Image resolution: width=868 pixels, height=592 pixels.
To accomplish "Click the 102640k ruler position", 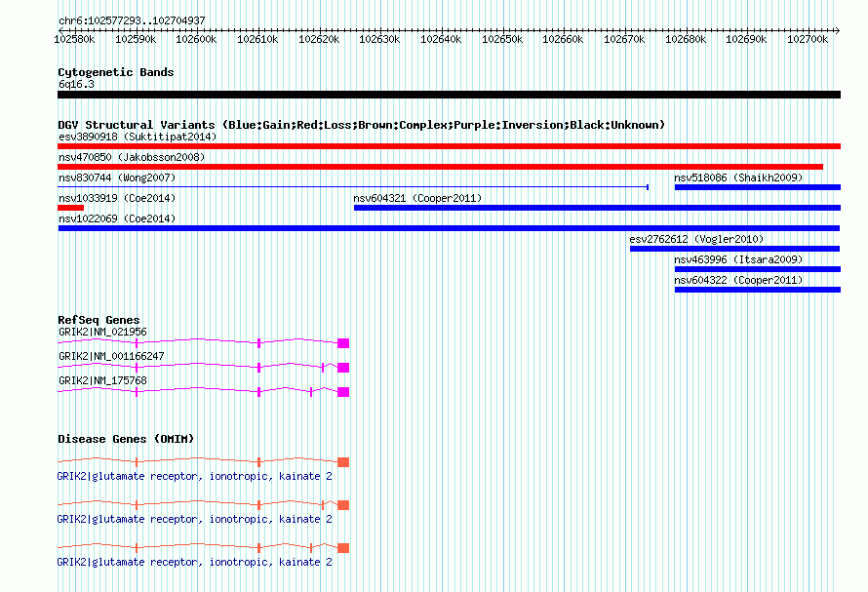I will point(441,39).
